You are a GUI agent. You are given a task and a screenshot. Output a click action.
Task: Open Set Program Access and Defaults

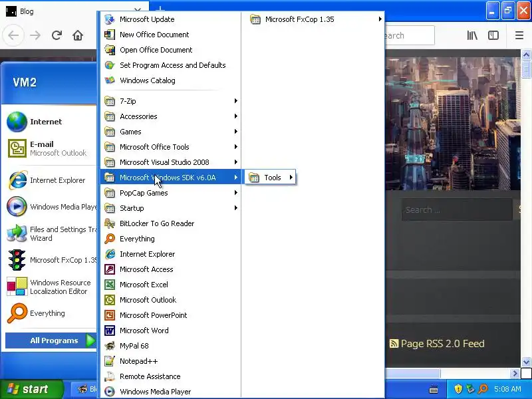pos(170,65)
